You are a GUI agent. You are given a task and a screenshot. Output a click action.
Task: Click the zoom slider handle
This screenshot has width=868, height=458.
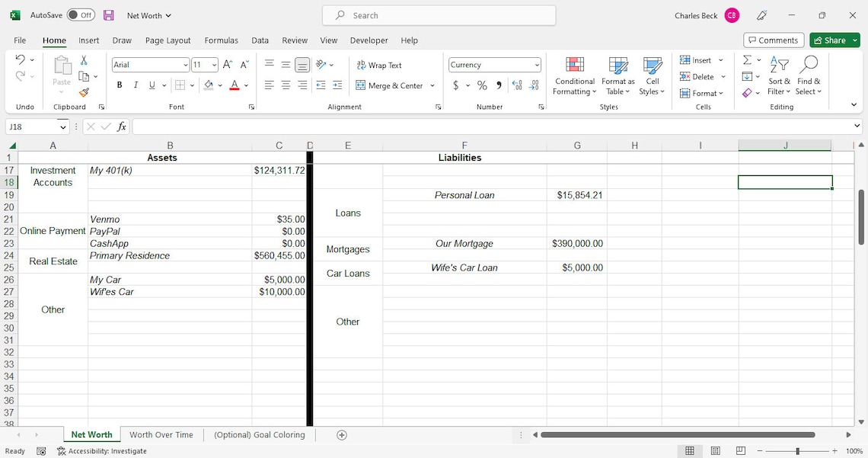coord(797,451)
